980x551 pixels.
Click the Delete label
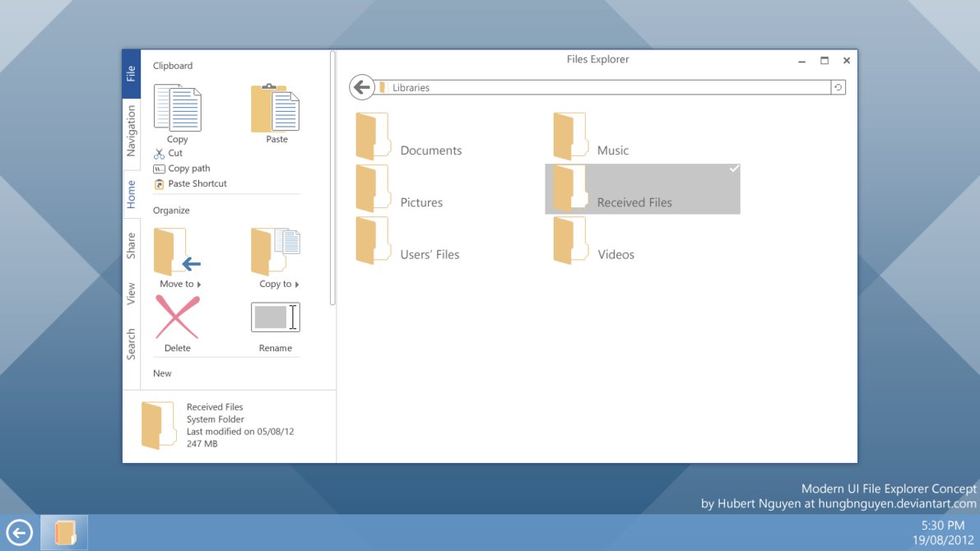point(178,348)
